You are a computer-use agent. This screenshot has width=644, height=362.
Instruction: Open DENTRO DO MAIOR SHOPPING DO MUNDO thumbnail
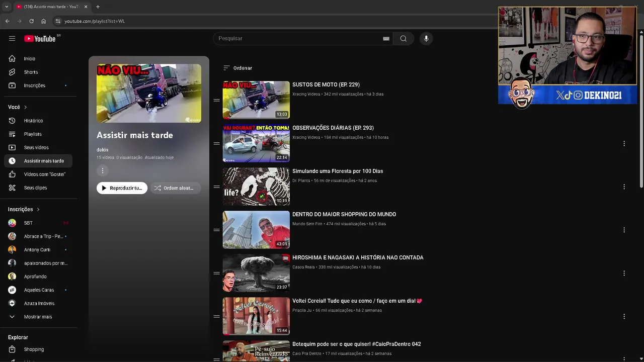256,230
